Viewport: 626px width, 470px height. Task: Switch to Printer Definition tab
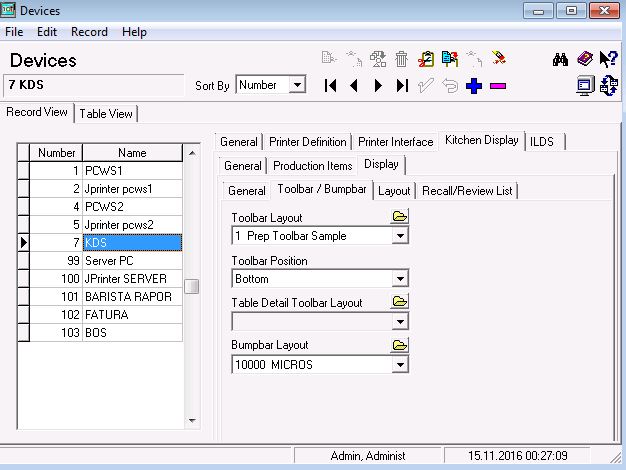coord(307,142)
